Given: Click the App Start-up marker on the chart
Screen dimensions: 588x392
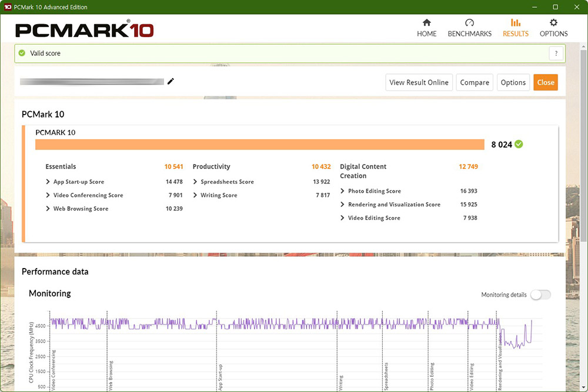Looking at the screenshot, I should coord(220,377).
